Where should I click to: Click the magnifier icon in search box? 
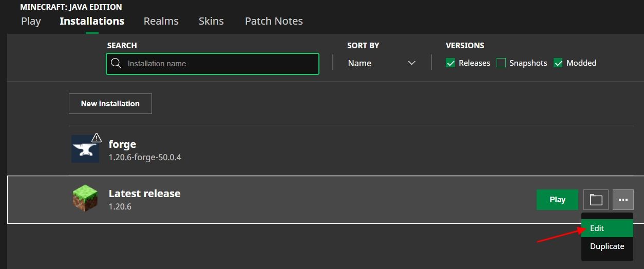116,64
